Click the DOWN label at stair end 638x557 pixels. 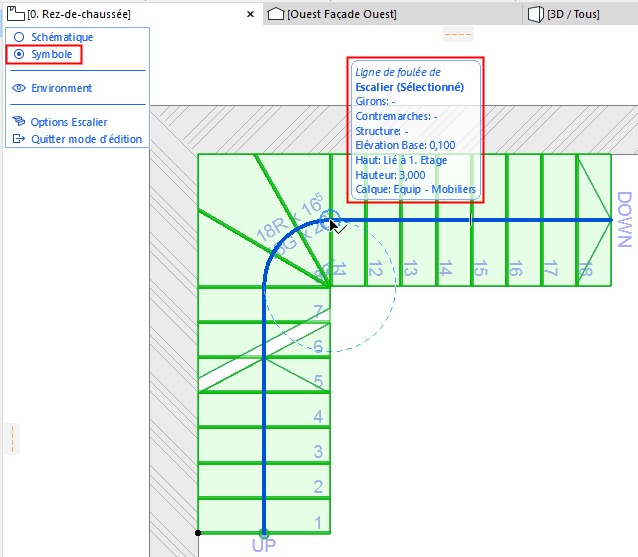coord(625,220)
